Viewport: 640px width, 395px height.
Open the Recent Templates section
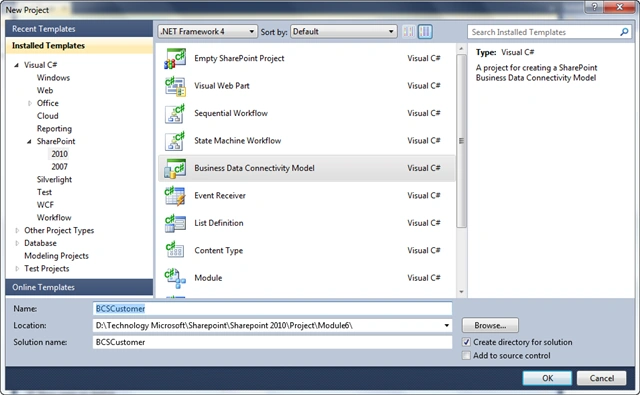coord(79,29)
